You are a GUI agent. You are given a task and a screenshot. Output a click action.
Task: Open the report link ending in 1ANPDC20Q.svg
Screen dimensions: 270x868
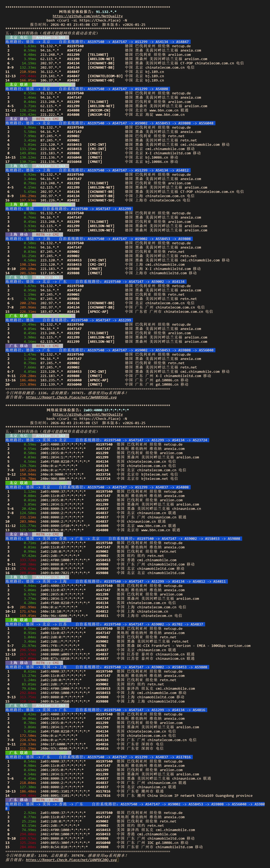(x=71, y=860)
